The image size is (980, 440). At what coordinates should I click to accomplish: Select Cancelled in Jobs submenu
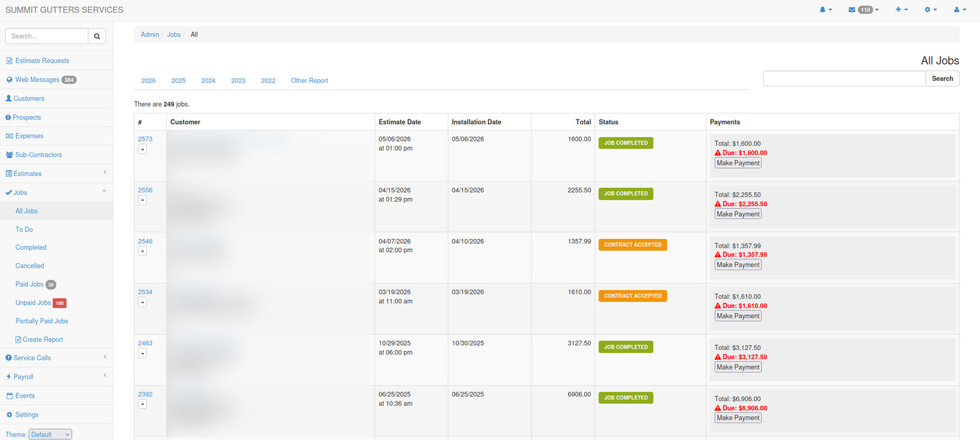[29, 266]
